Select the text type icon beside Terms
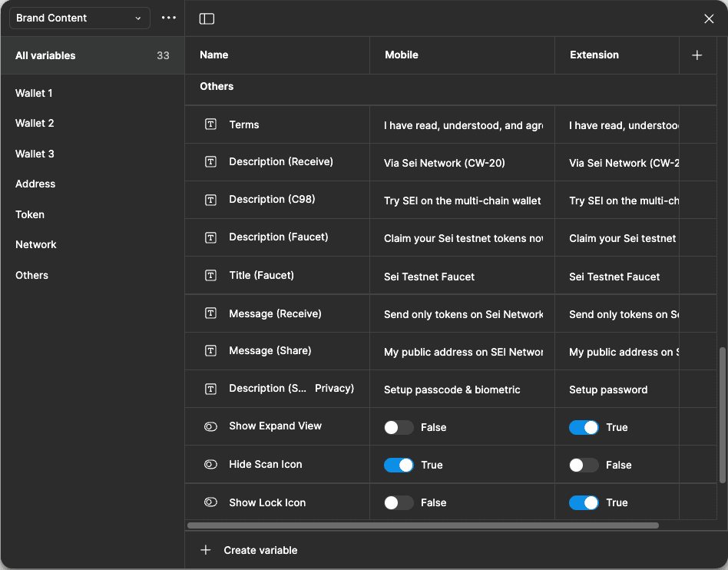The height and width of the screenshot is (570, 728). click(210, 124)
